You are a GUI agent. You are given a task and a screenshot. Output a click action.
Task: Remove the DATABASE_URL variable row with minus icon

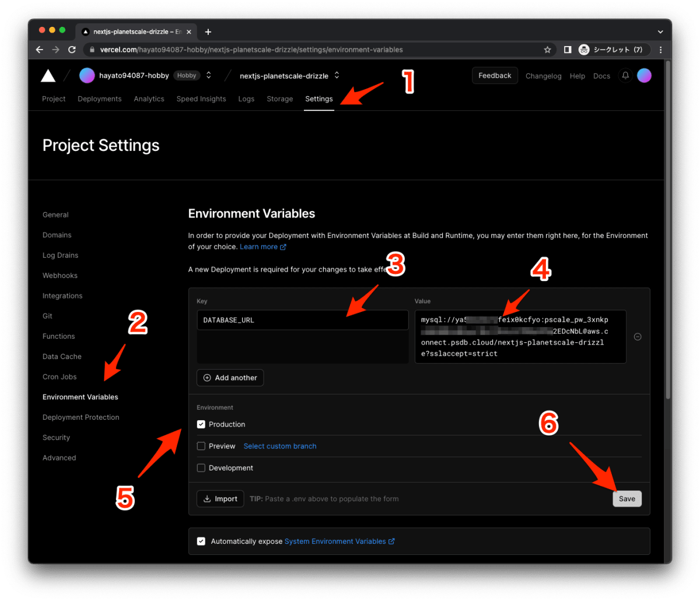(x=638, y=337)
